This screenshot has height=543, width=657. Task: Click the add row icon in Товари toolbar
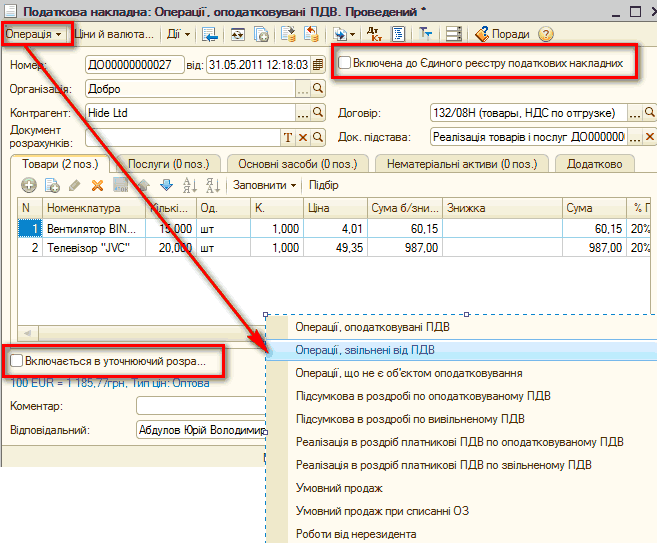coord(28,185)
